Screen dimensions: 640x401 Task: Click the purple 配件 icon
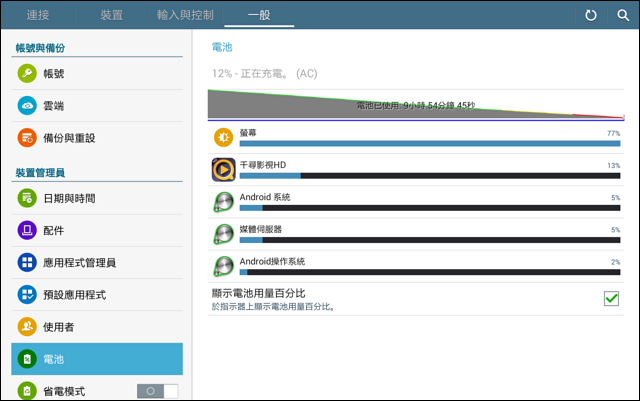[x=27, y=230]
